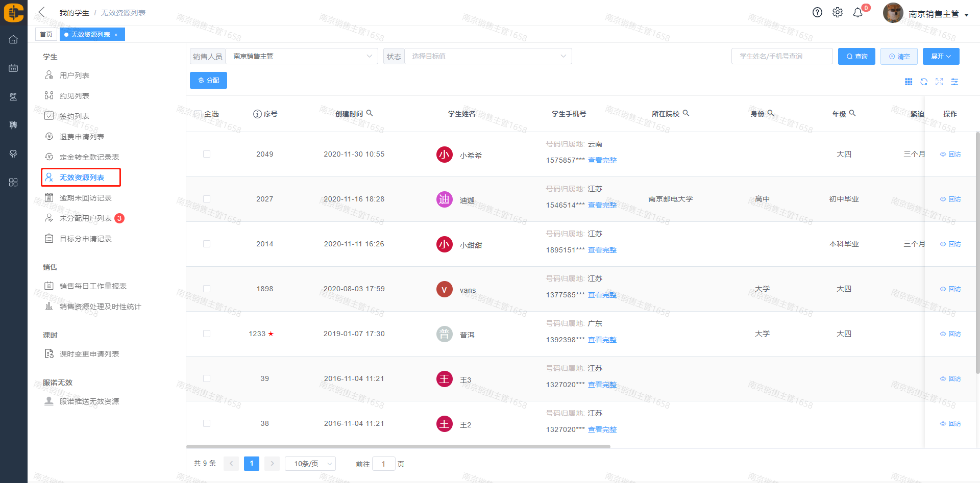Expand the 状态 target value dropdown
Viewport: 980px width, 483px height.
[487, 56]
